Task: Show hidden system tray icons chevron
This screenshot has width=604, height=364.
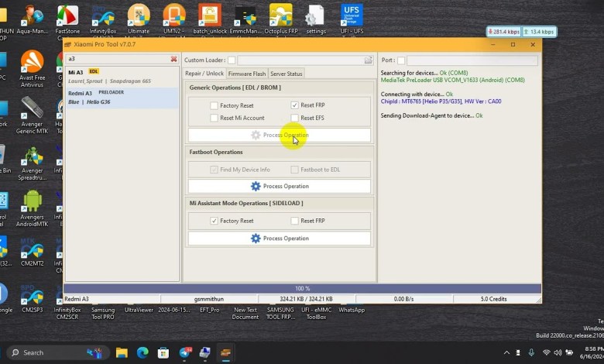Action: point(506,352)
